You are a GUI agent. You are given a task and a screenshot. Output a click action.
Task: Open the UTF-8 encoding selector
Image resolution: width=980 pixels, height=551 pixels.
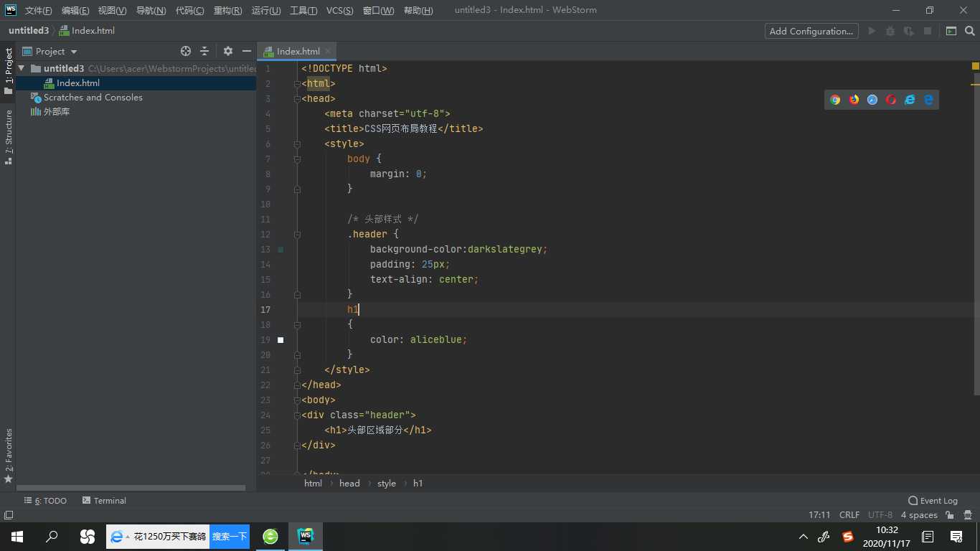[880, 515]
